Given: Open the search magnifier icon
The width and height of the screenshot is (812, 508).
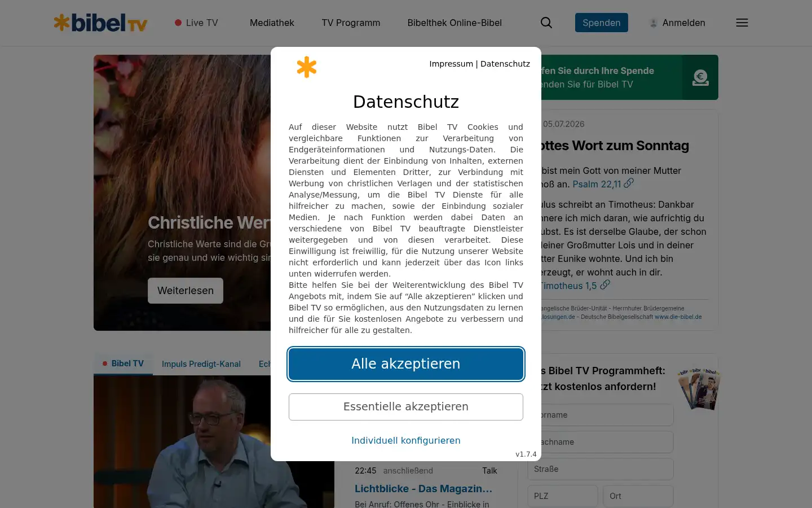Looking at the screenshot, I should pyautogui.click(x=546, y=23).
